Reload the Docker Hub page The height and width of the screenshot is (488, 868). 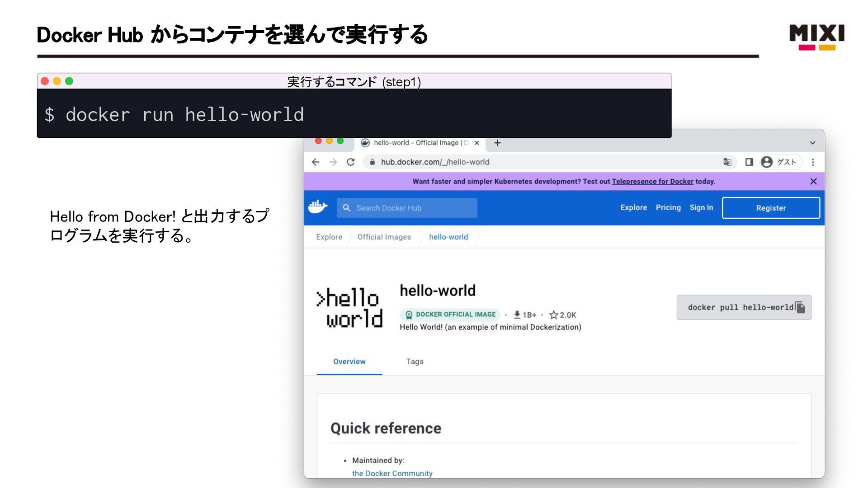[x=350, y=162]
